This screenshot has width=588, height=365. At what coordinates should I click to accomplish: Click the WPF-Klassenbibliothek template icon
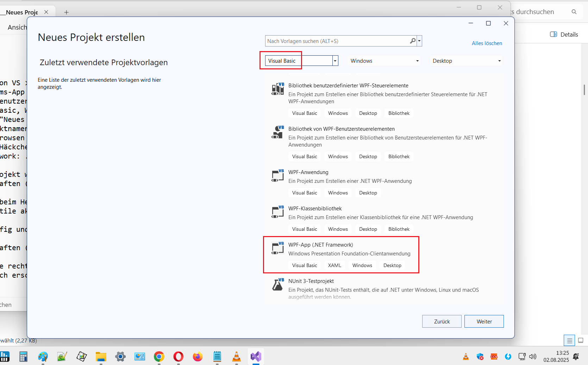[277, 212]
